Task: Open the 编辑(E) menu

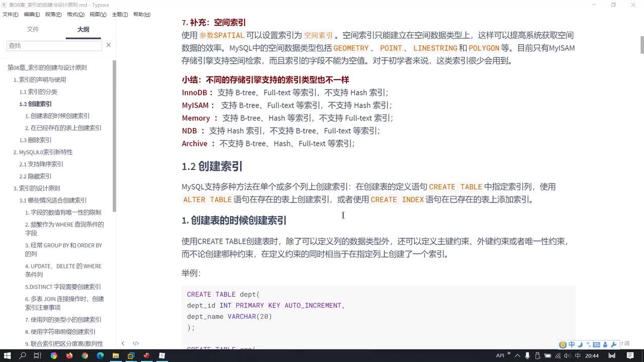Action: coord(32,14)
